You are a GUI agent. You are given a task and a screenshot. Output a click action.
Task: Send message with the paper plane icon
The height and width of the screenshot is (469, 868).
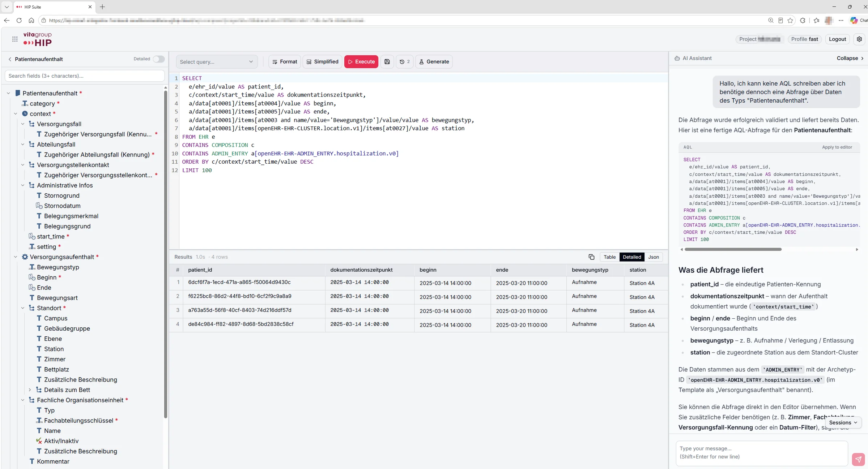click(858, 459)
